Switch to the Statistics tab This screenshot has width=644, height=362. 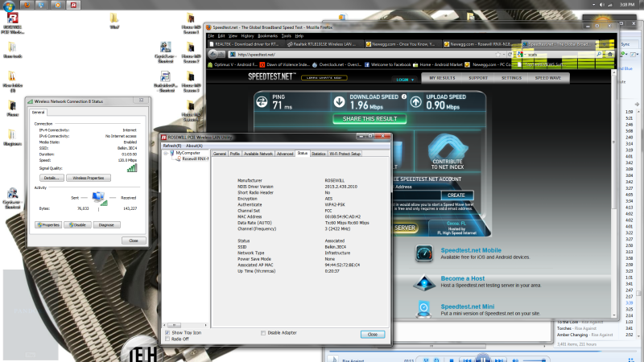pyautogui.click(x=318, y=154)
